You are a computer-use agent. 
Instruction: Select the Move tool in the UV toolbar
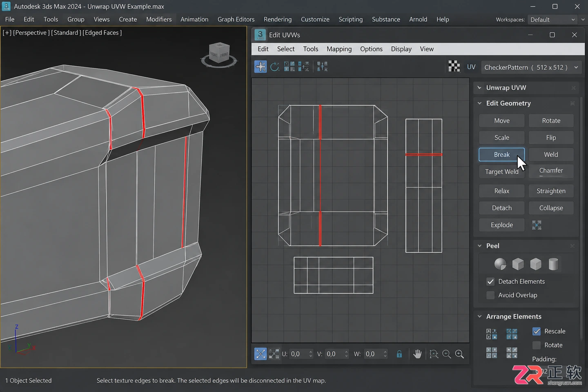pyautogui.click(x=261, y=67)
